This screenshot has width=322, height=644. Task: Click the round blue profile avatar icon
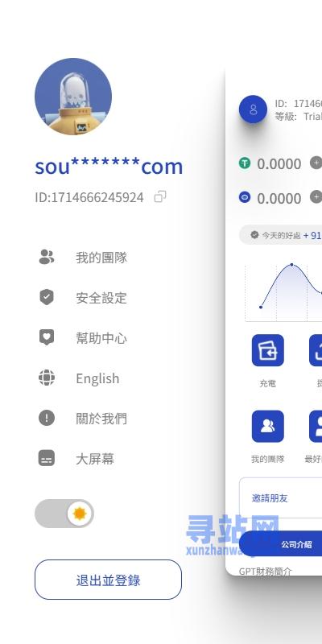tap(253, 109)
